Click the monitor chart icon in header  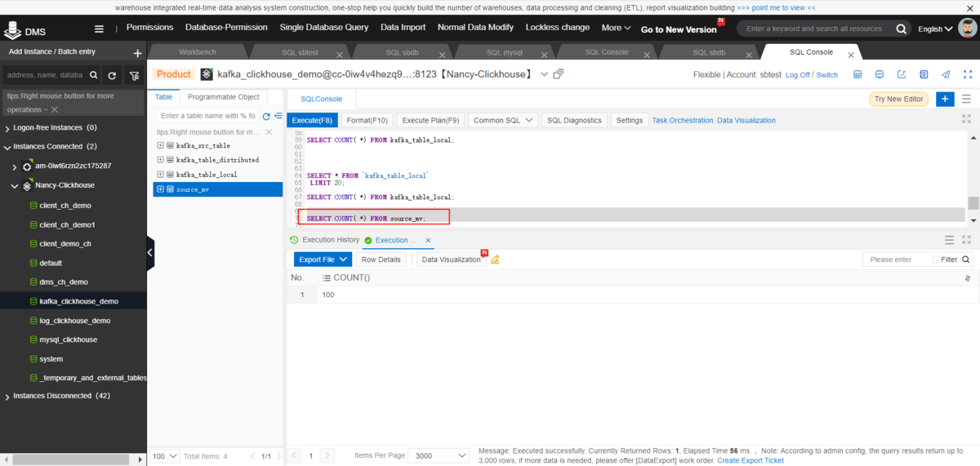point(880,74)
